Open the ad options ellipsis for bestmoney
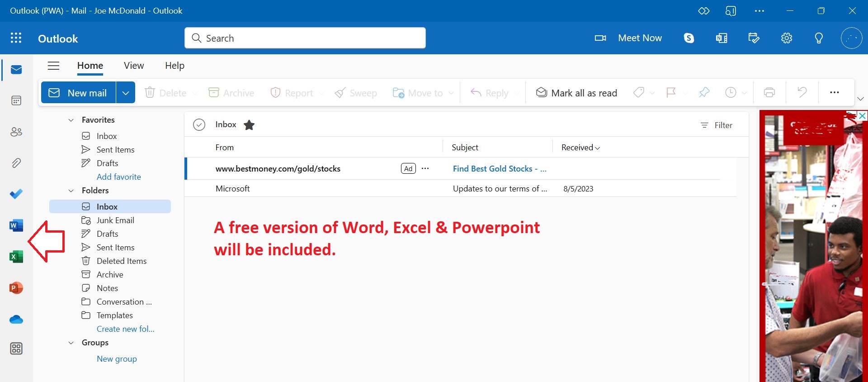The width and height of the screenshot is (868, 382). [425, 169]
